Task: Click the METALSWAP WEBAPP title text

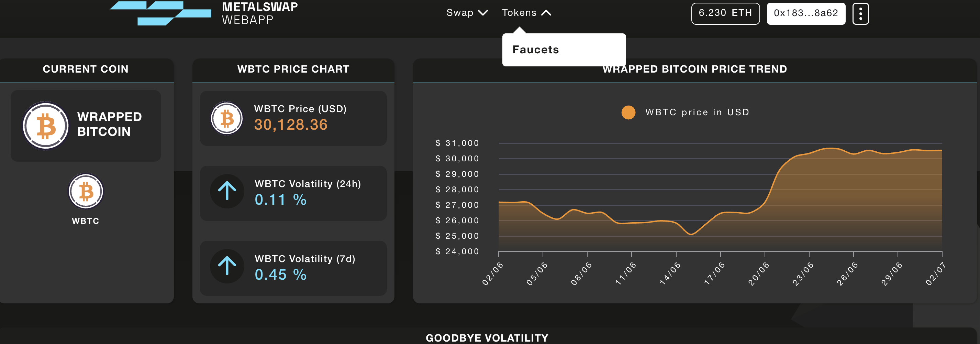Action: (x=260, y=13)
